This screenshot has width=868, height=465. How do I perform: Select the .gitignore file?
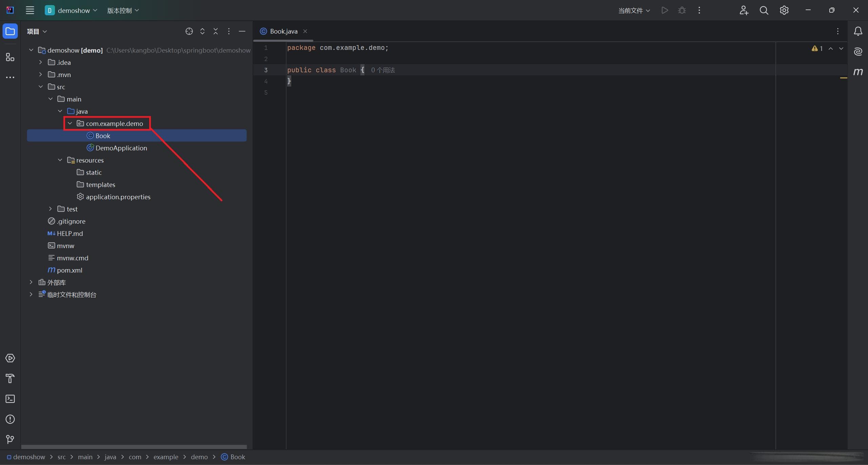[x=66, y=221]
